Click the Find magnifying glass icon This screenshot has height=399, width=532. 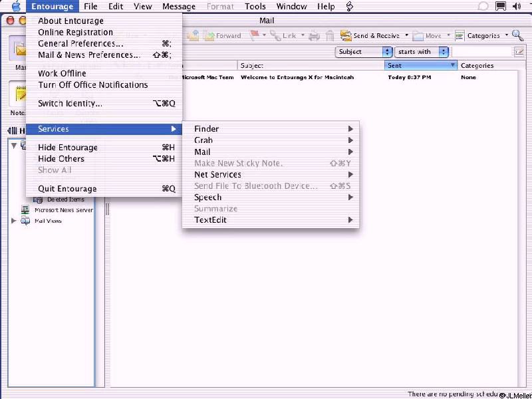tap(518, 35)
